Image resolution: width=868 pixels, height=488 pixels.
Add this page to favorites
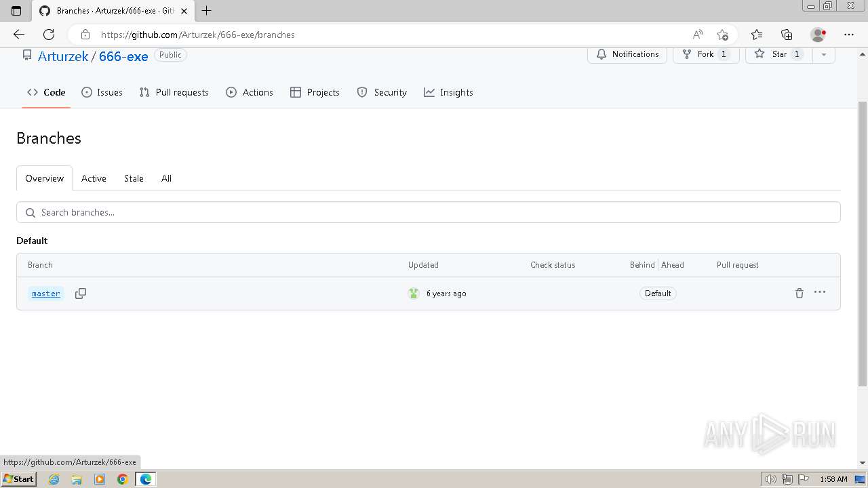tap(722, 35)
